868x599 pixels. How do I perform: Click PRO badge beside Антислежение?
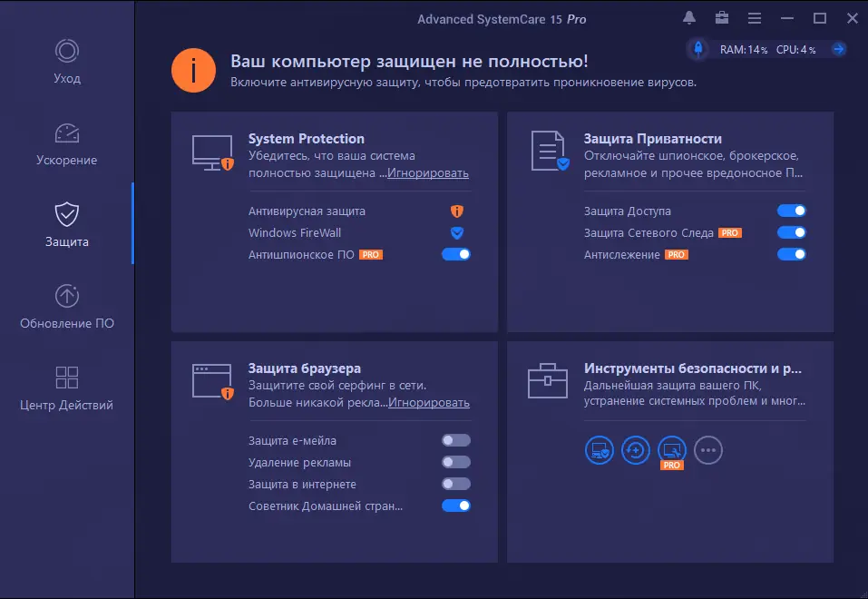[x=677, y=255]
